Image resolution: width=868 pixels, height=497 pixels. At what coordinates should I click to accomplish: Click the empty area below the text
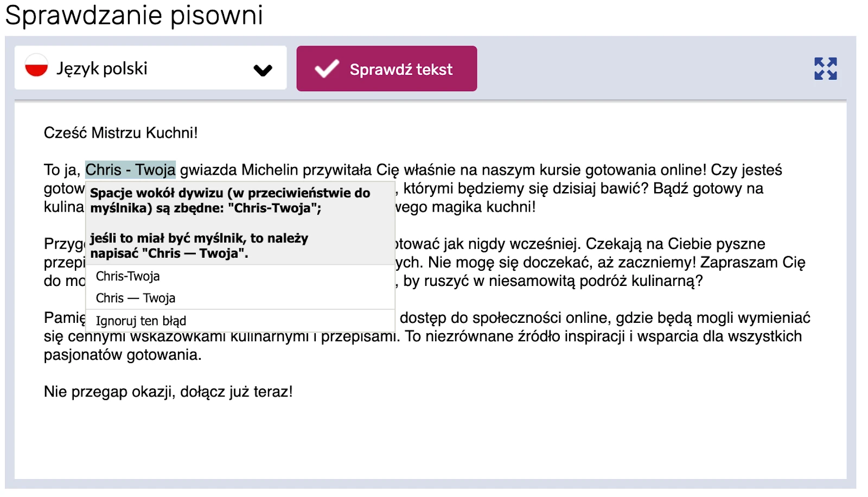429,439
